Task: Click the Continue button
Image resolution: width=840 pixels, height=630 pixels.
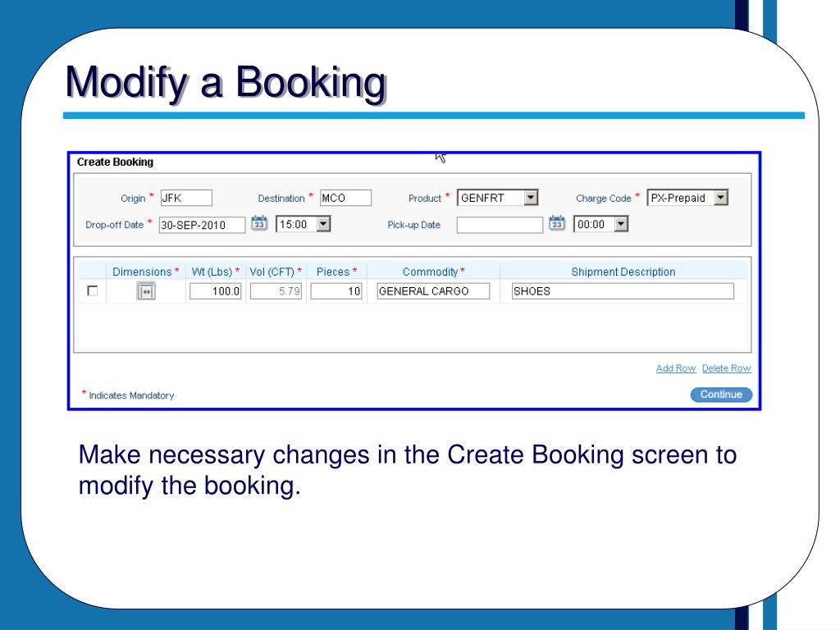Action: point(721,395)
